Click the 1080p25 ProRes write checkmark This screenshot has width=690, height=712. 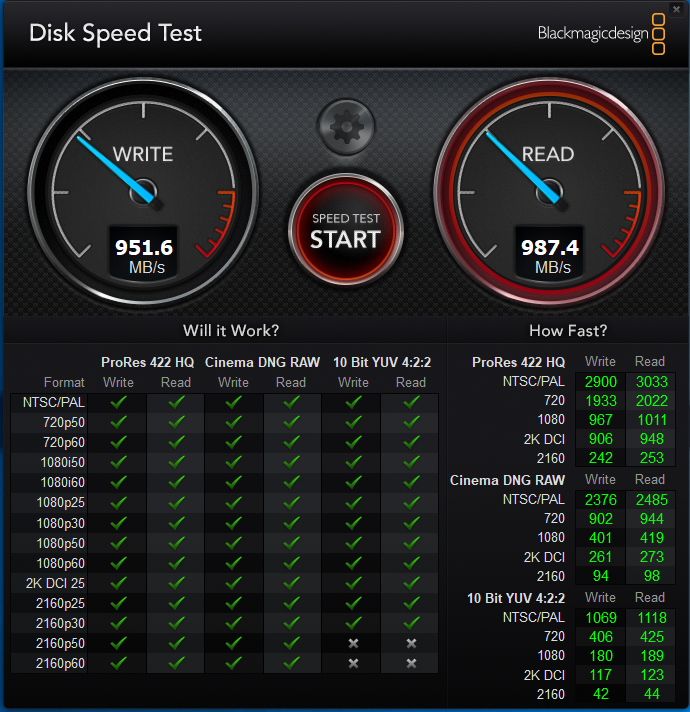coord(118,502)
